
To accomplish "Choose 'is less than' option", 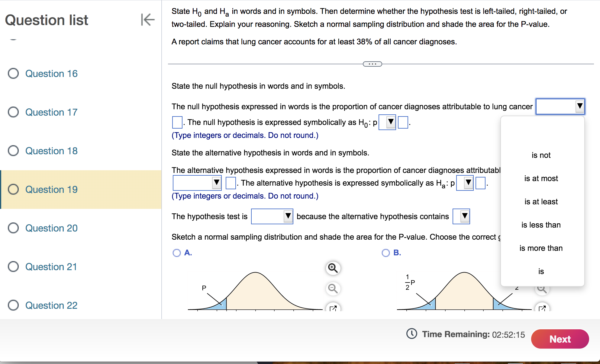I will click(x=541, y=225).
